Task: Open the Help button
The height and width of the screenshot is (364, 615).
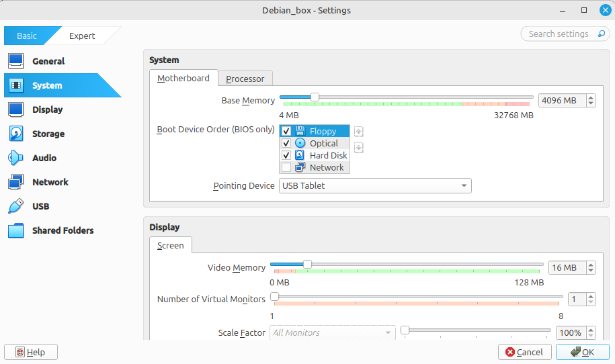Action: 31,352
